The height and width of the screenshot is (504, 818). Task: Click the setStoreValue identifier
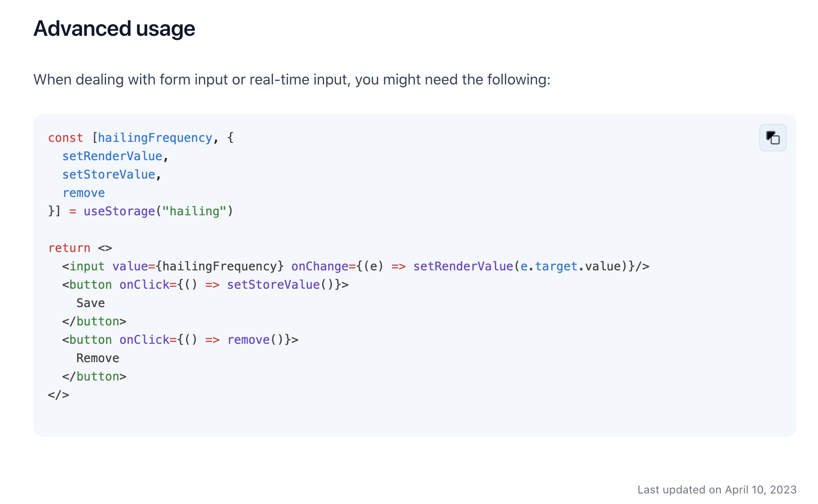click(108, 174)
